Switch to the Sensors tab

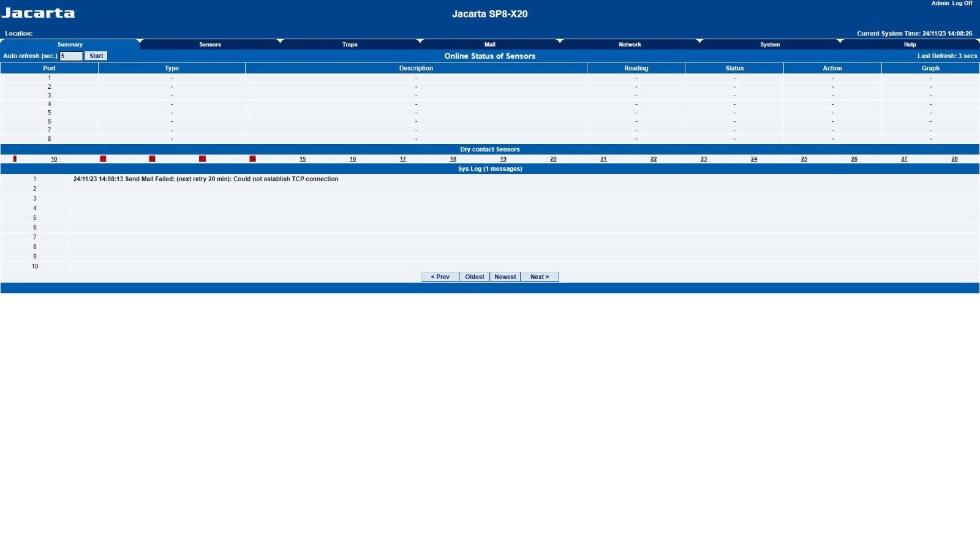click(x=210, y=45)
